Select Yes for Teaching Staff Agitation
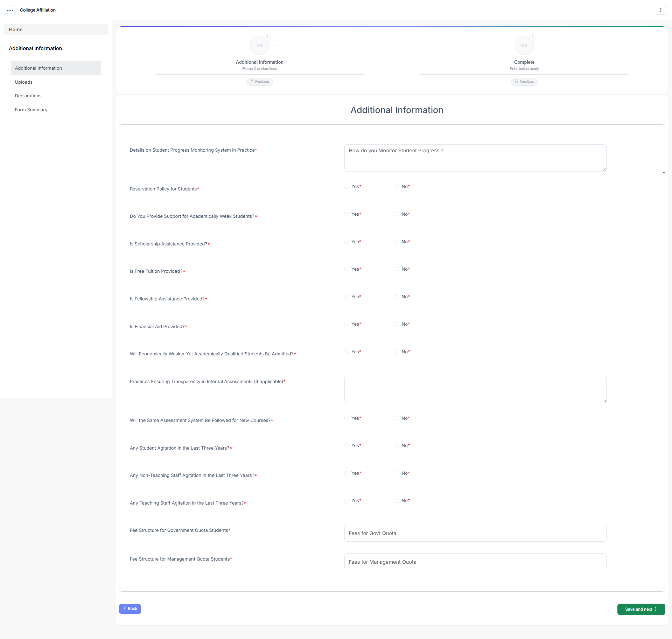This screenshot has width=672, height=639. click(x=346, y=501)
